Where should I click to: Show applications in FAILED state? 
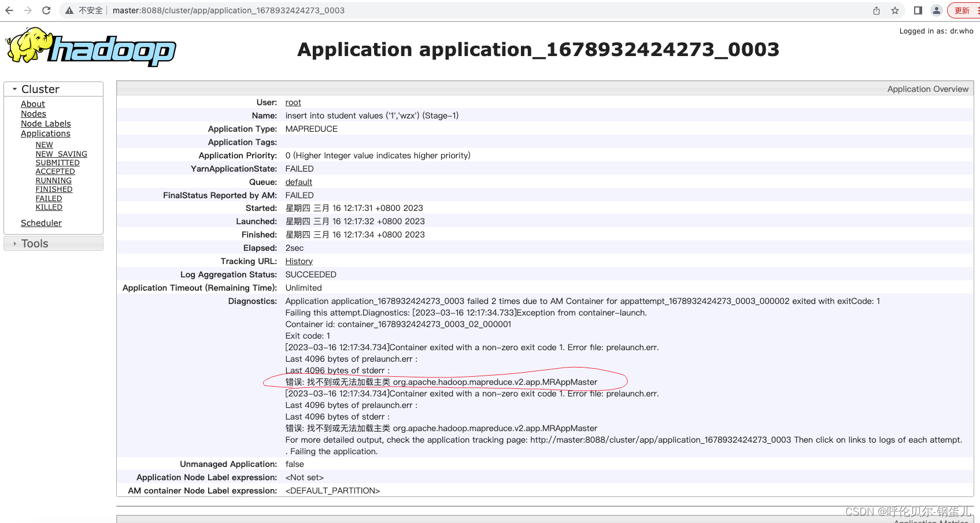49,198
